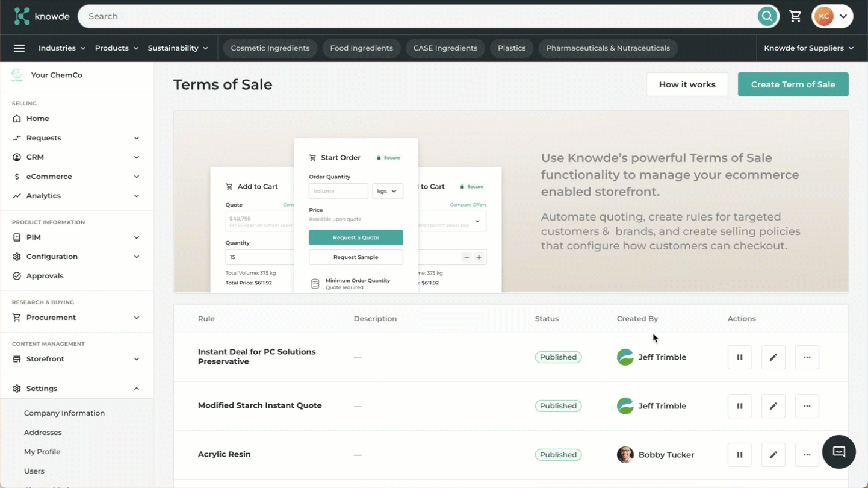The height and width of the screenshot is (488, 868).
Task: Pause the Acrylic Resin rule
Action: tap(740, 455)
